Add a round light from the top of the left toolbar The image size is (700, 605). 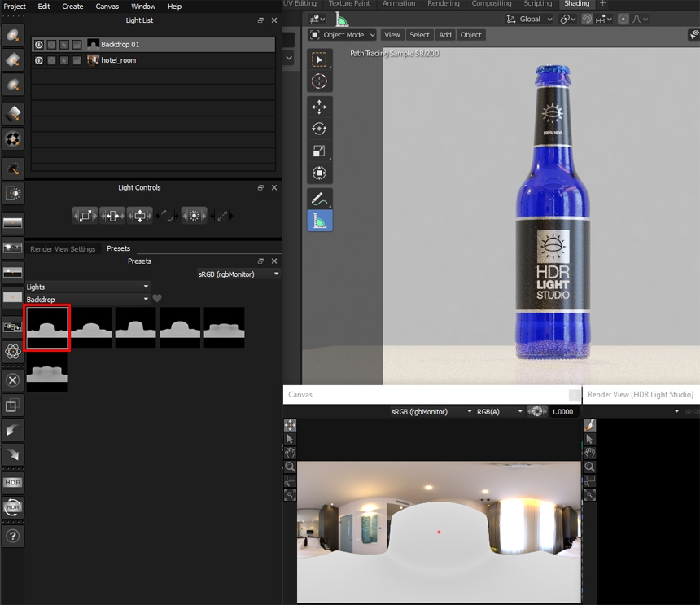[x=13, y=35]
